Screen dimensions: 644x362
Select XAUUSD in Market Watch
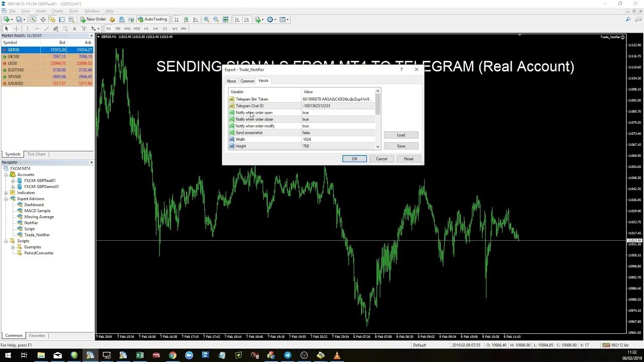click(47, 83)
